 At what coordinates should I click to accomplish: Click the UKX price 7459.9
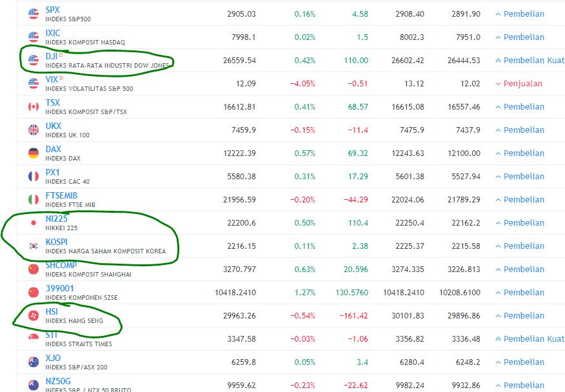click(x=244, y=130)
